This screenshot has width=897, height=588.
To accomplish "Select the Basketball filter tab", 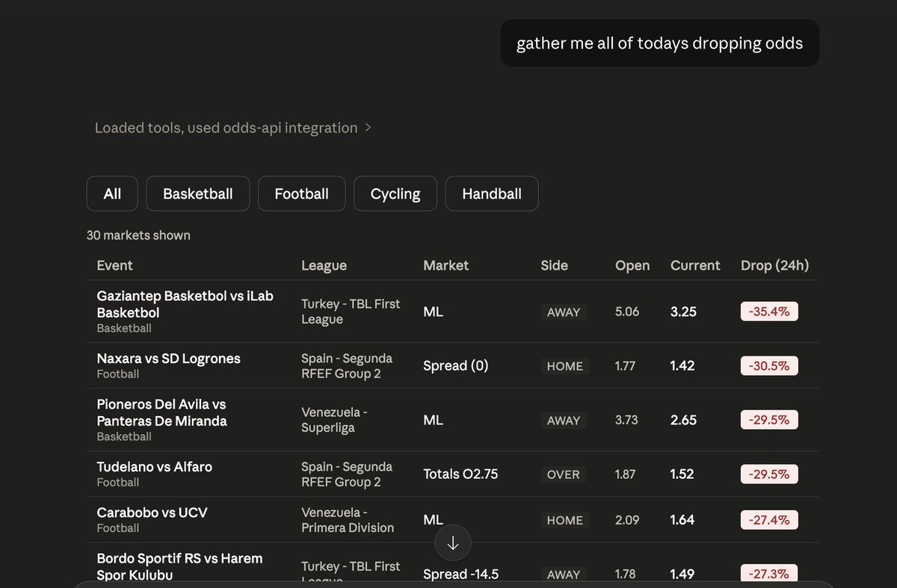I will click(x=198, y=194).
